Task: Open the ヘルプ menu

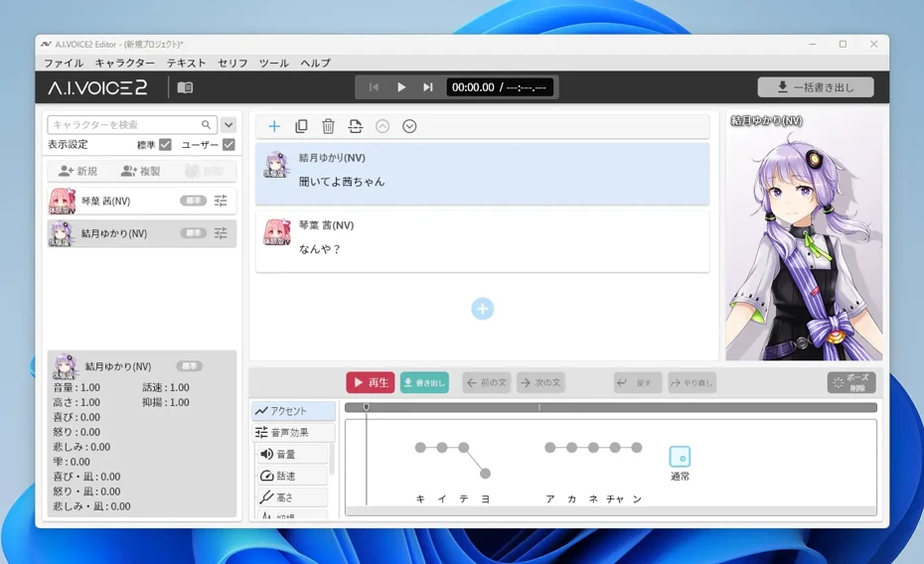Action: pyautogui.click(x=315, y=63)
